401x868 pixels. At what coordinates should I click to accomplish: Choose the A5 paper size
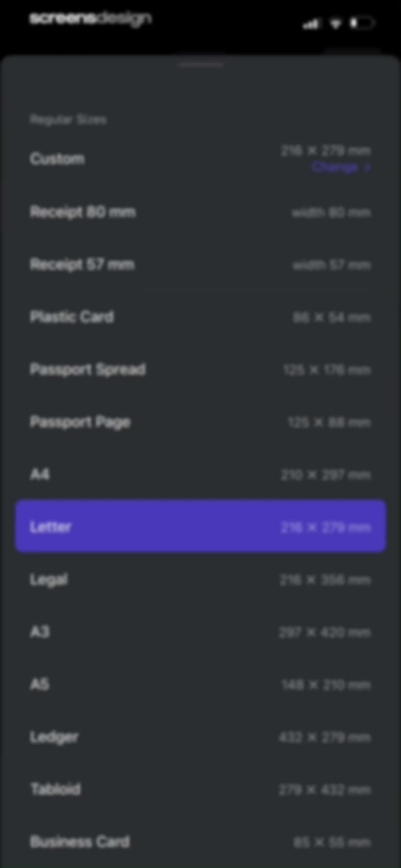pyautogui.click(x=200, y=684)
